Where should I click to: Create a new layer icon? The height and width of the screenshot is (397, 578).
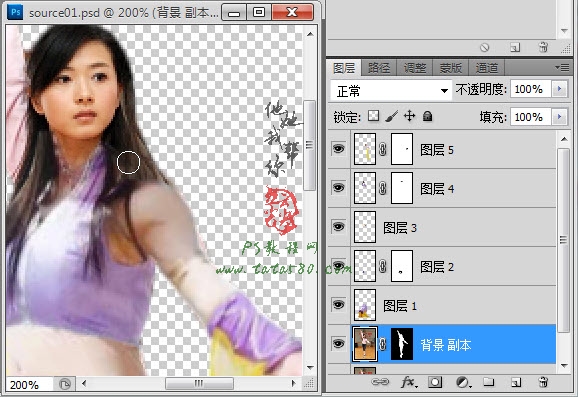(516, 382)
